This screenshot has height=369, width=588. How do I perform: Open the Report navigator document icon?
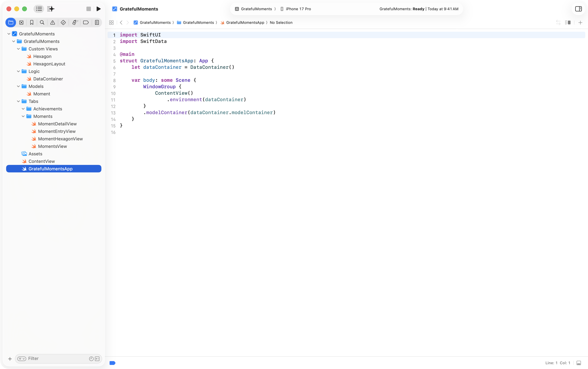[x=97, y=22]
